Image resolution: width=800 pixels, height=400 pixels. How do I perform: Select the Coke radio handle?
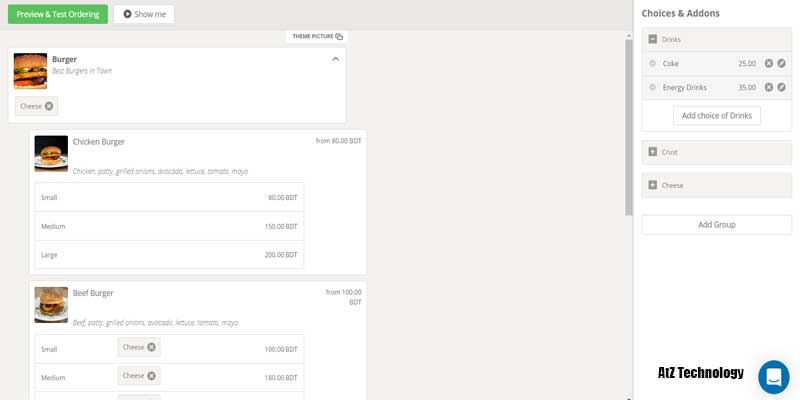653,63
